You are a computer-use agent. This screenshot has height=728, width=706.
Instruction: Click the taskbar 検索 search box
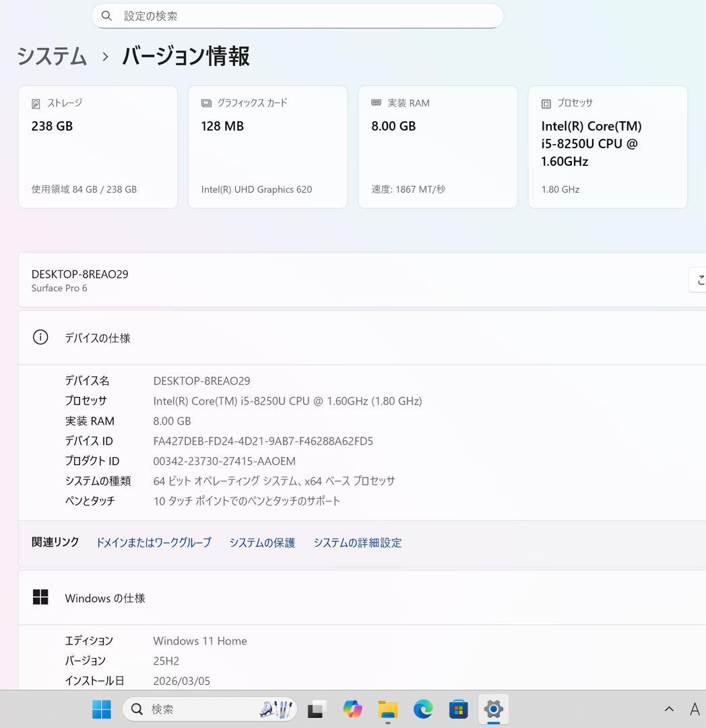[x=210, y=709]
